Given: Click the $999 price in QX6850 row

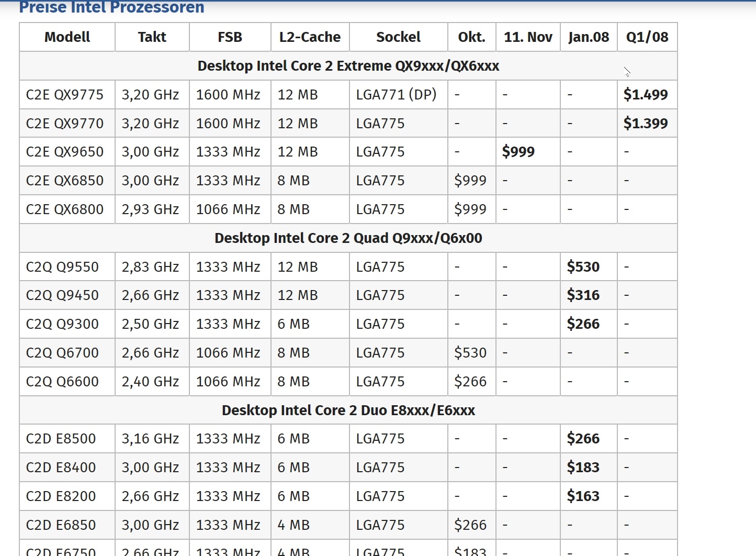Looking at the screenshot, I should click(470, 181).
